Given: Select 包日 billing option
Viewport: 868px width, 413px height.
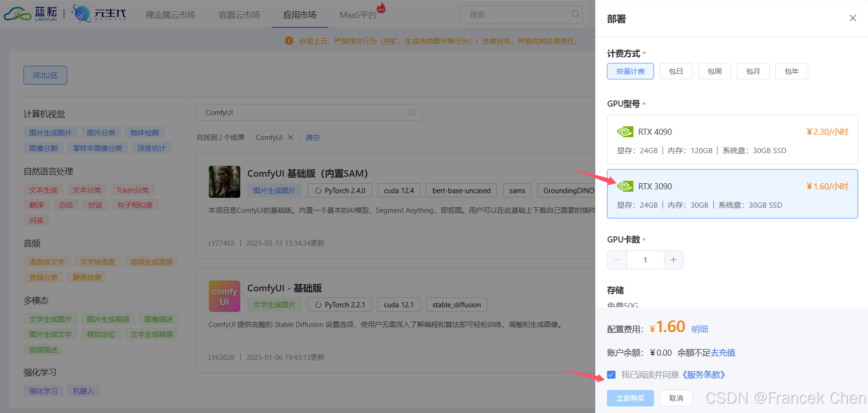Looking at the screenshot, I should 676,71.
